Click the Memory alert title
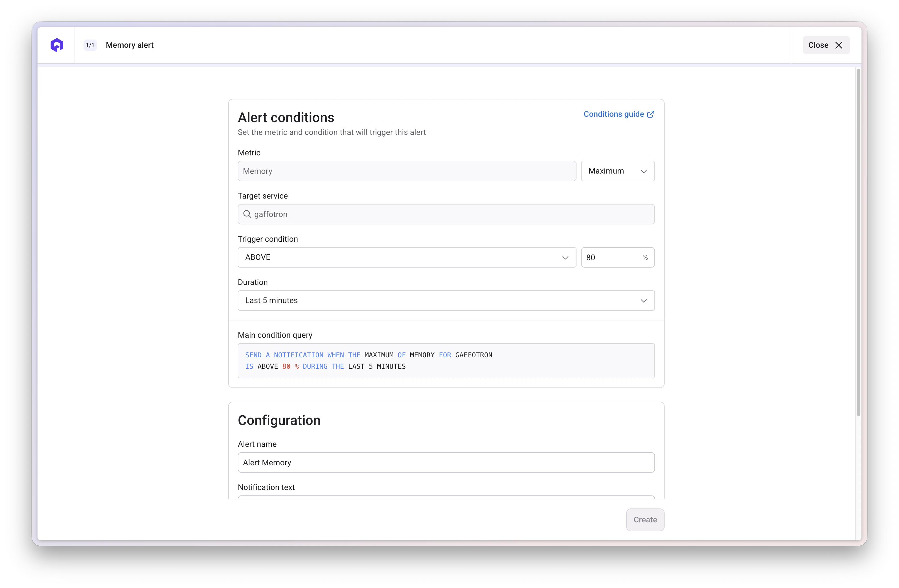The image size is (899, 588). (x=130, y=45)
